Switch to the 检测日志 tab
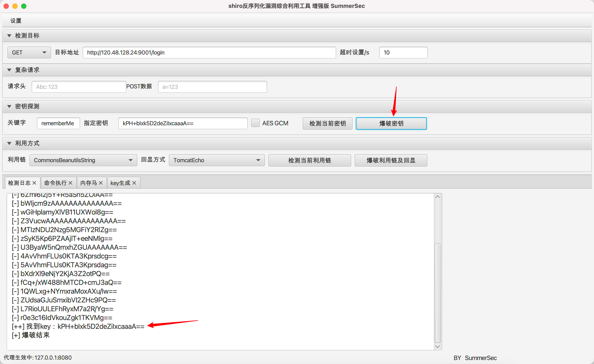This screenshot has width=594, height=364. [x=19, y=183]
